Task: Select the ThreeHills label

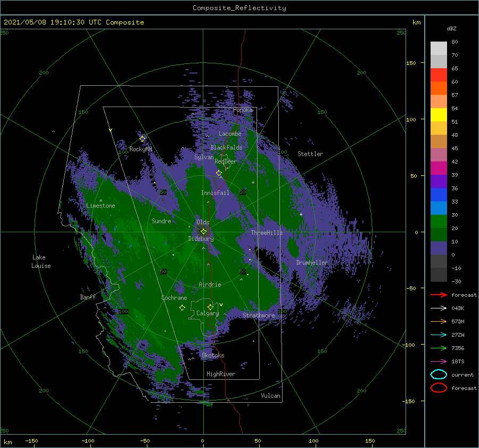Action: 267,233
